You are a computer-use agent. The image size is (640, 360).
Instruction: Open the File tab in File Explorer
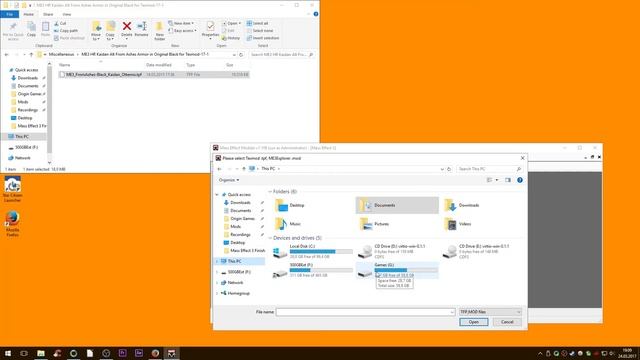tap(9, 14)
